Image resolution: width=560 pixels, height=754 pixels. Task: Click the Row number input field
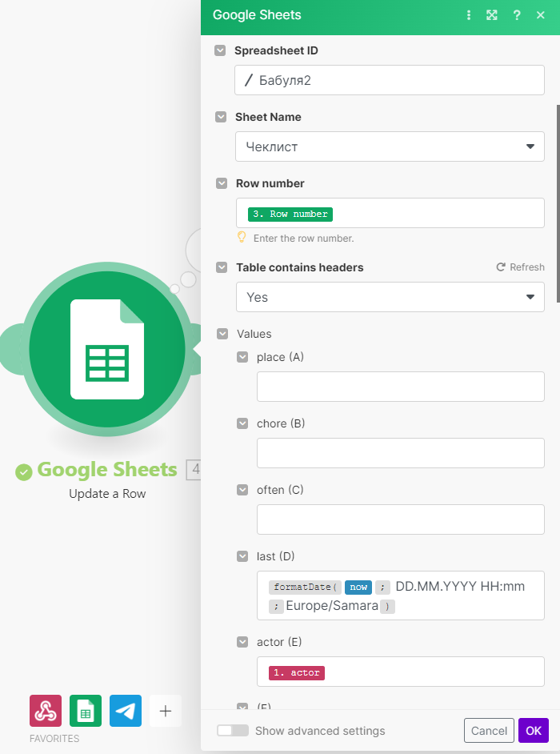pyautogui.click(x=390, y=213)
